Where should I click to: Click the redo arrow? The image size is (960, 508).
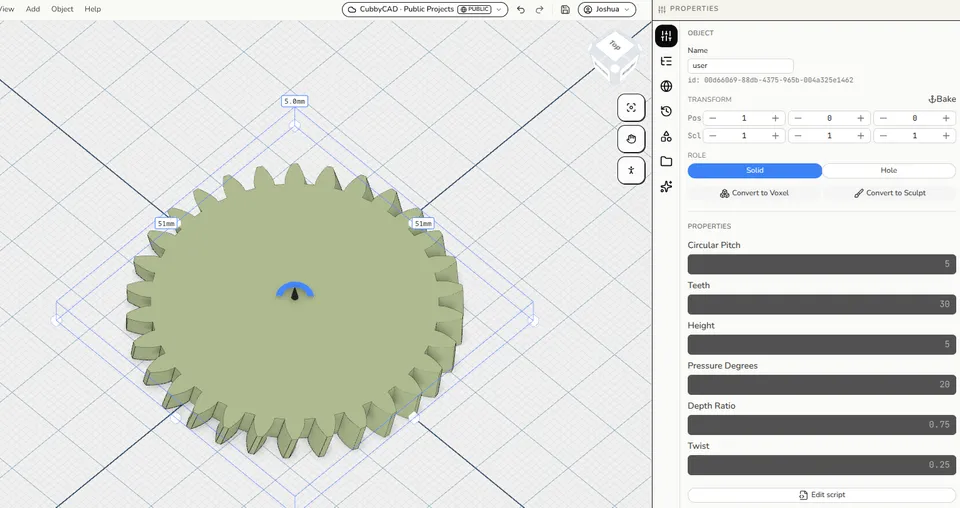pos(539,10)
